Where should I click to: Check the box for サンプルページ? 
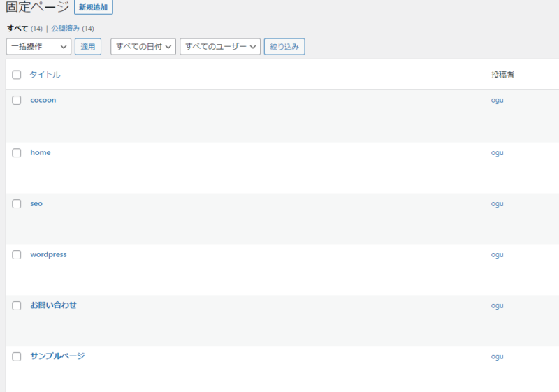(x=16, y=356)
